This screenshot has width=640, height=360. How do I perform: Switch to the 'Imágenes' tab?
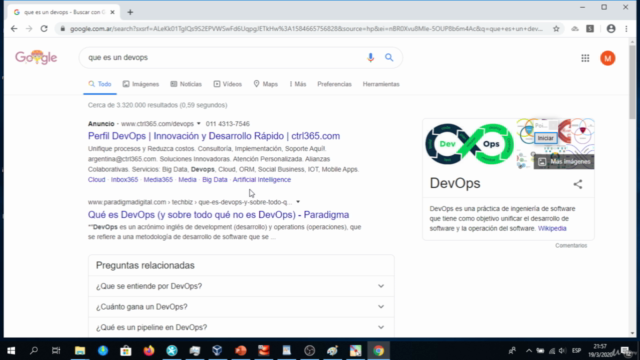pyautogui.click(x=141, y=84)
